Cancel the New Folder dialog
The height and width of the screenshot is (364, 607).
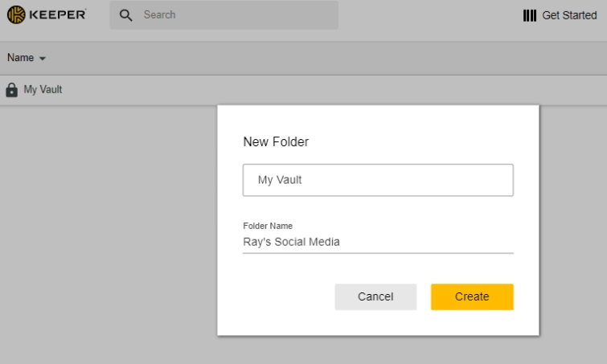pyautogui.click(x=375, y=297)
